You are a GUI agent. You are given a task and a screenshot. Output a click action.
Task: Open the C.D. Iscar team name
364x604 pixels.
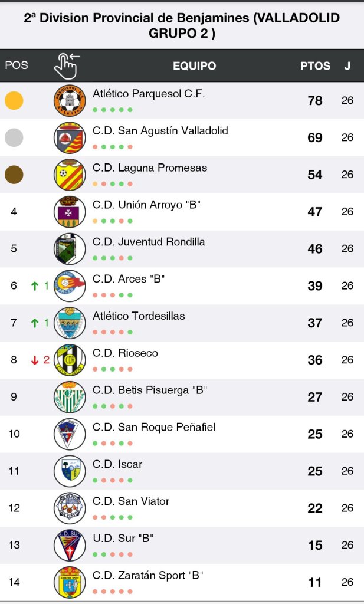(117, 464)
